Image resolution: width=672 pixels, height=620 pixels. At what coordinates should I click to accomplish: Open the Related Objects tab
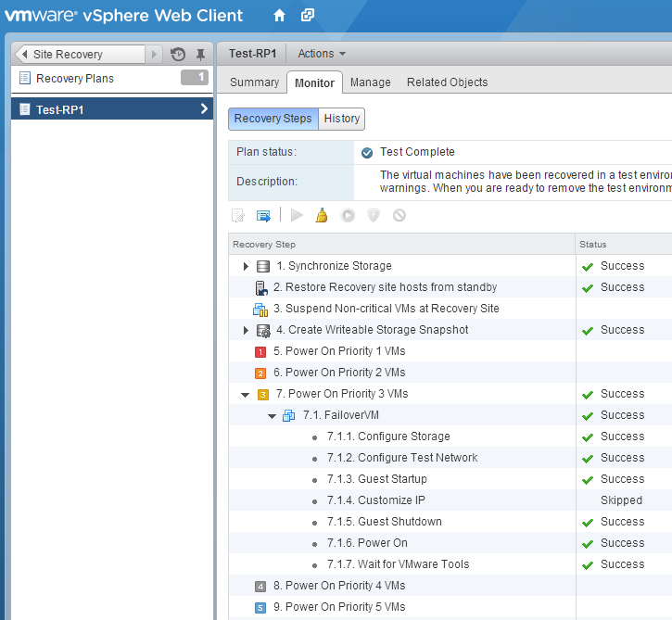(x=447, y=82)
